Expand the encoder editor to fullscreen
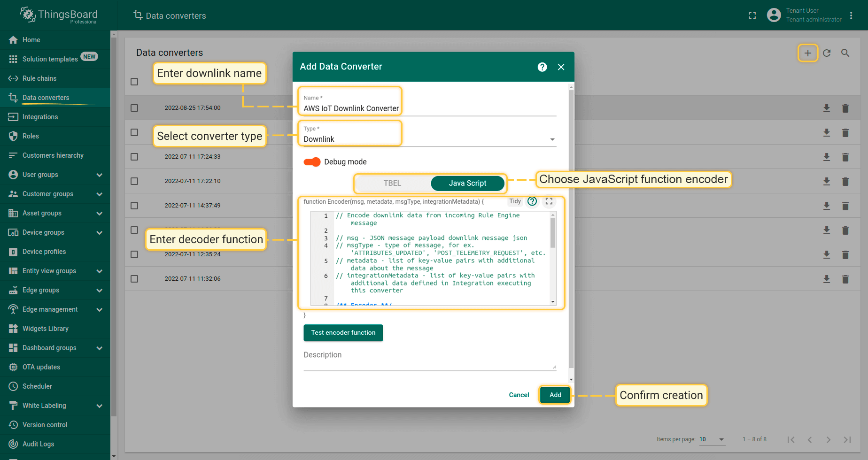This screenshot has height=460, width=868. (549, 201)
